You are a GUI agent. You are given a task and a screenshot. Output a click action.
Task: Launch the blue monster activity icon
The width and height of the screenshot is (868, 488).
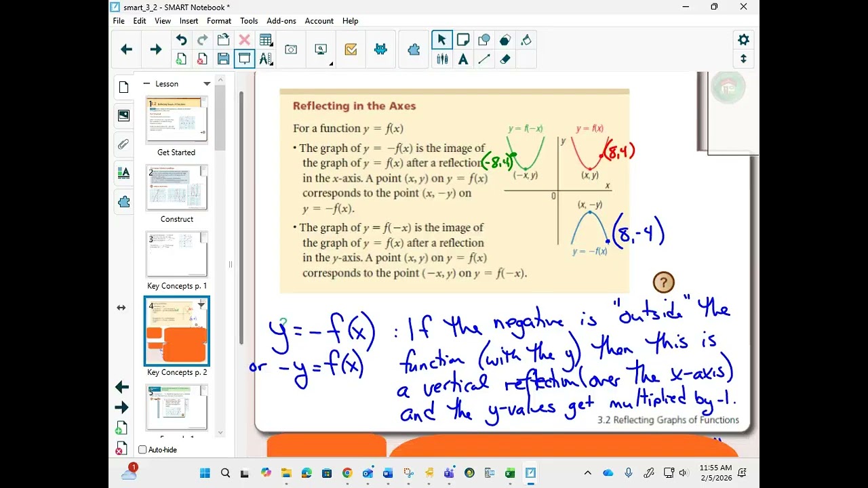380,49
